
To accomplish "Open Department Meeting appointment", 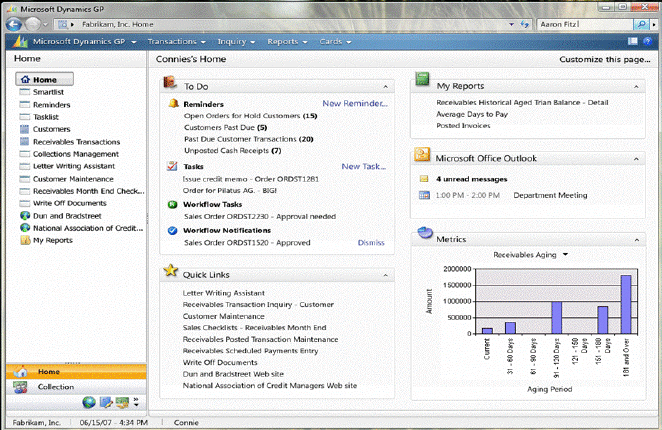I will (x=550, y=195).
